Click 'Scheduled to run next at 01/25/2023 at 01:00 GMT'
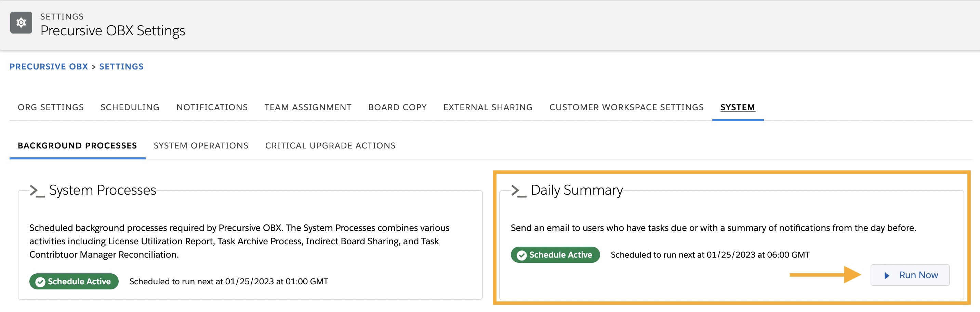 pos(229,282)
